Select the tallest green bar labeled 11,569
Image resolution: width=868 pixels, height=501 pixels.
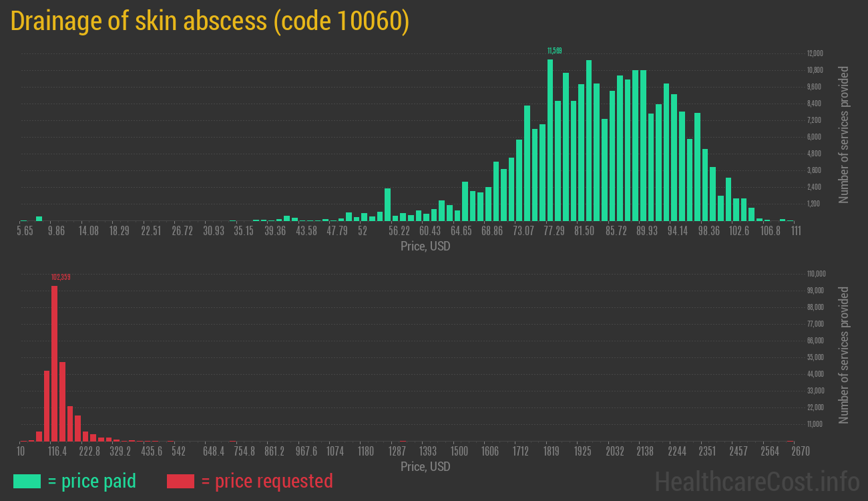pyautogui.click(x=550, y=140)
